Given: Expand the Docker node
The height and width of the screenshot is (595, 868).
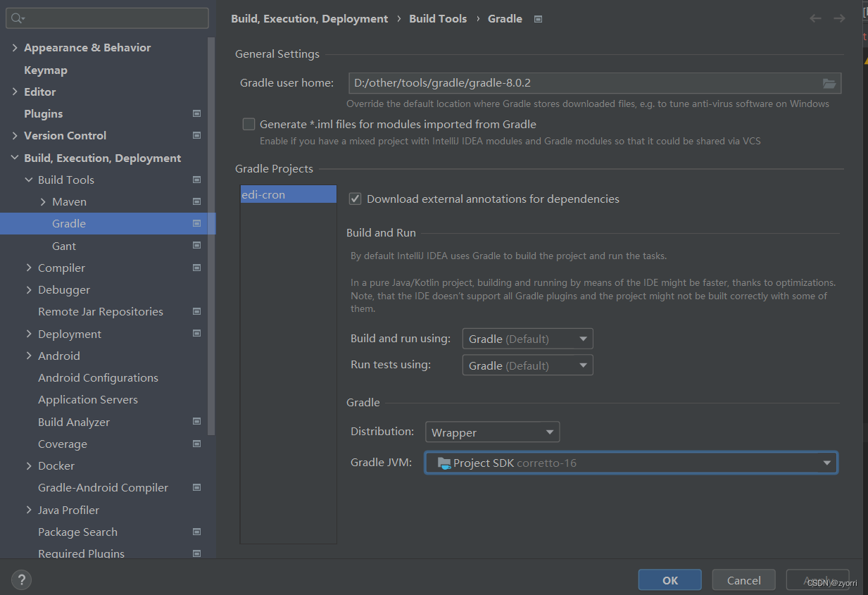Looking at the screenshot, I should click(x=29, y=465).
